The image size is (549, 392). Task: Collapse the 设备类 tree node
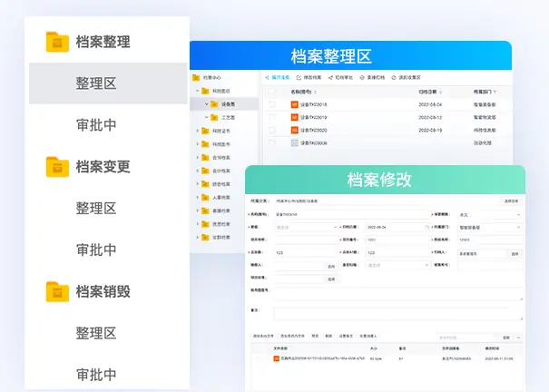[x=206, y=104]
